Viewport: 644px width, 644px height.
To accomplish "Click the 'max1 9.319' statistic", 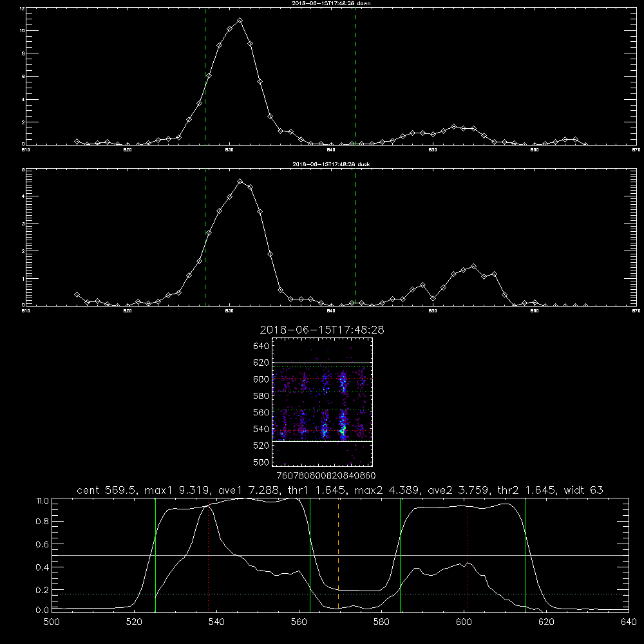I will (178, 490).
